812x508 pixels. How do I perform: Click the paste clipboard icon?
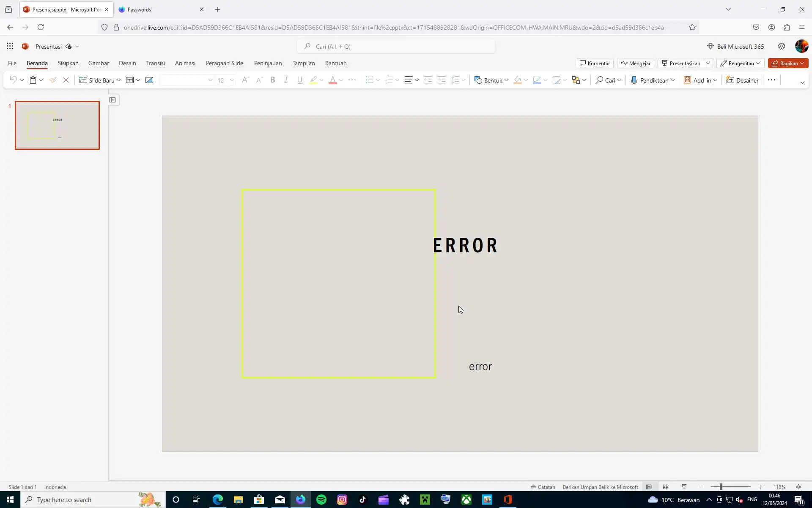pyautogui.click(x=33, y=80)
